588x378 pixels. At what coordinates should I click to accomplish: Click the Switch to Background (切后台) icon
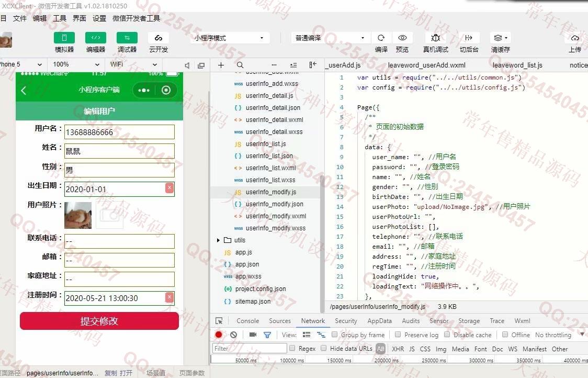tap(469, 38)
